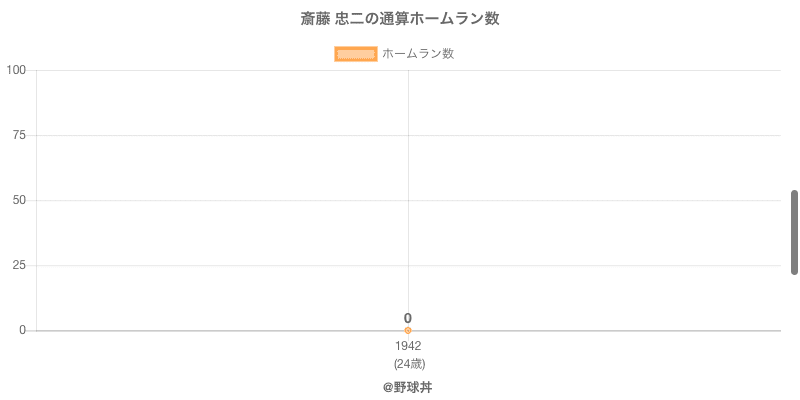The height and width of the screenshot is (400, 800).
Task: Click the vertical scrollbar thumb on the right
Action: click(x=795, y=232)
